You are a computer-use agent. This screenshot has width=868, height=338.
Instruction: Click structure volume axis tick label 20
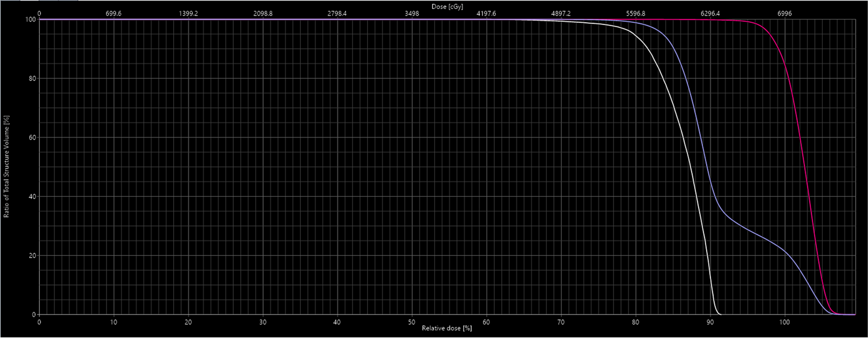click(32, 255)
